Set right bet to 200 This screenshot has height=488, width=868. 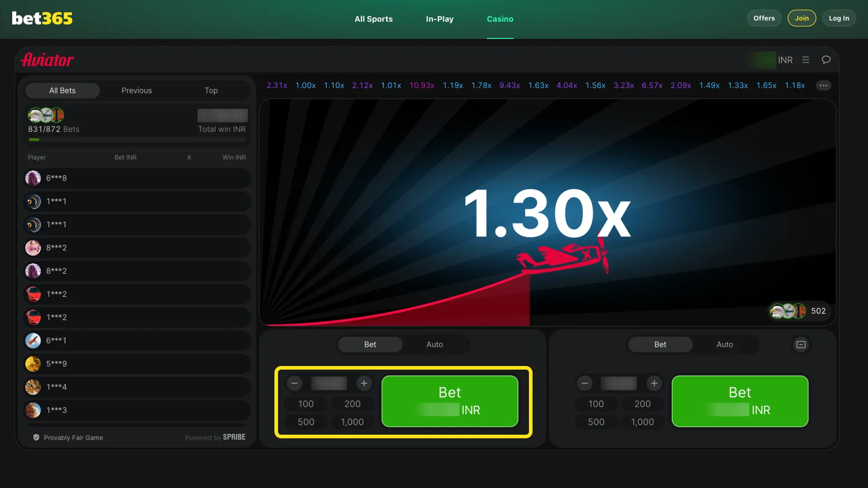pos(642,404)
